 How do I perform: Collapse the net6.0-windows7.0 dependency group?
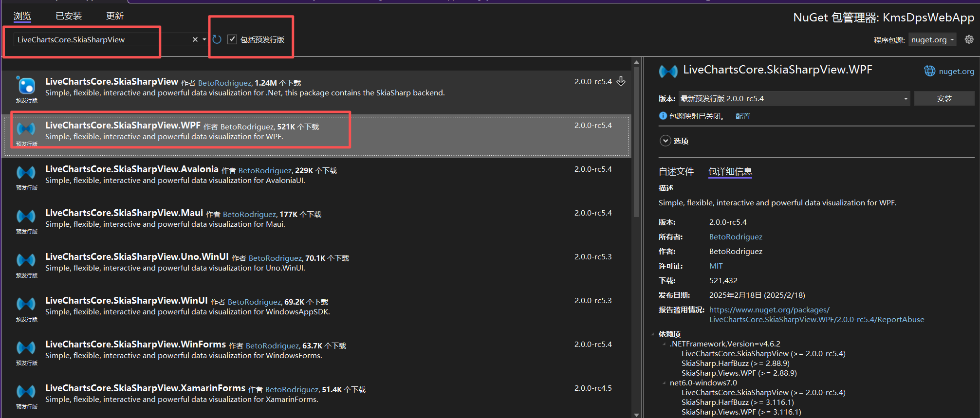tap(665, 382)
